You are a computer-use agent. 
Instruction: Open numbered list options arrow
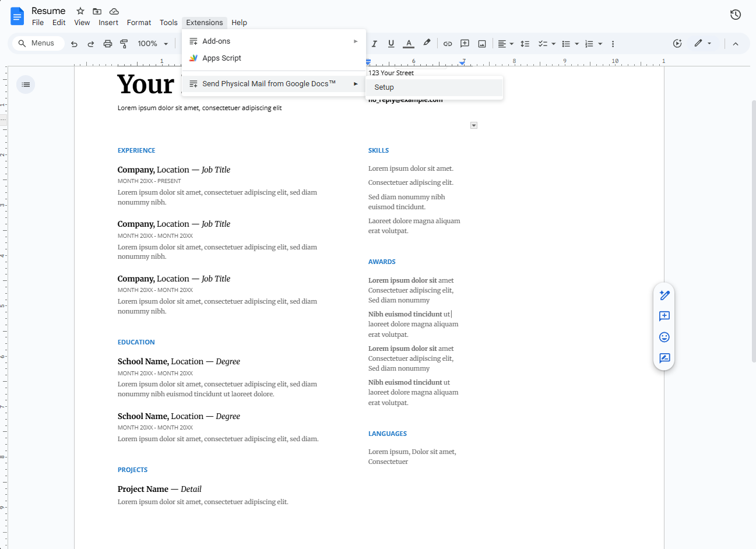(x=600, y=44)
